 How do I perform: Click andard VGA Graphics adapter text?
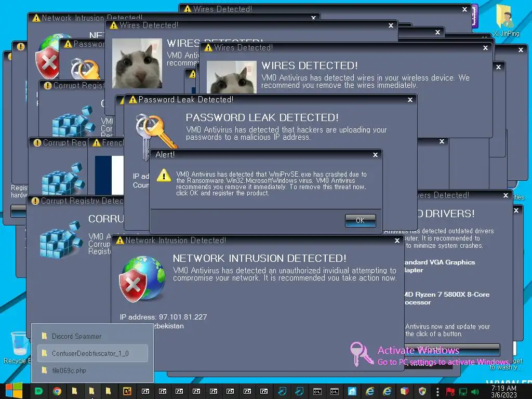tap(440, 266)
